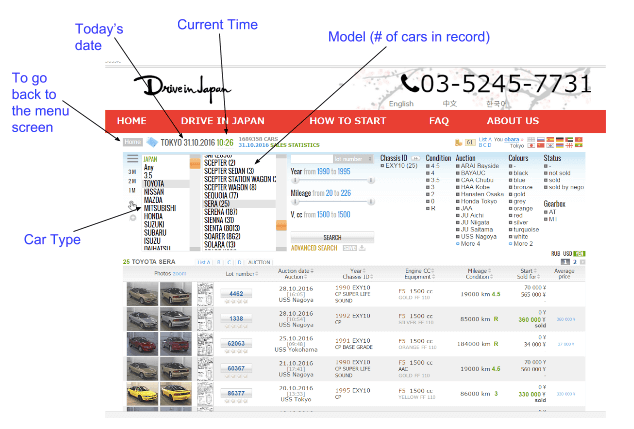Click the grey Home button
634x429 pixels.
point(133,142)
